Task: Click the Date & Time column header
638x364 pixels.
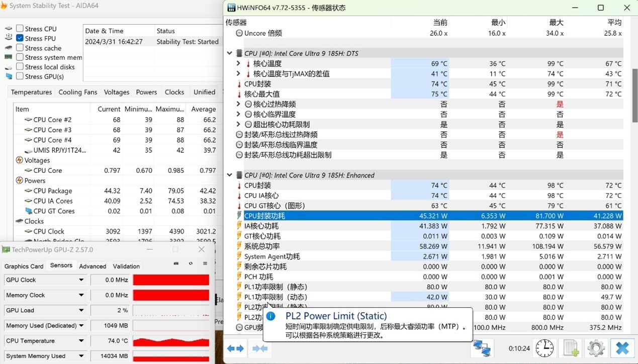Action: [x=119, y=31]
